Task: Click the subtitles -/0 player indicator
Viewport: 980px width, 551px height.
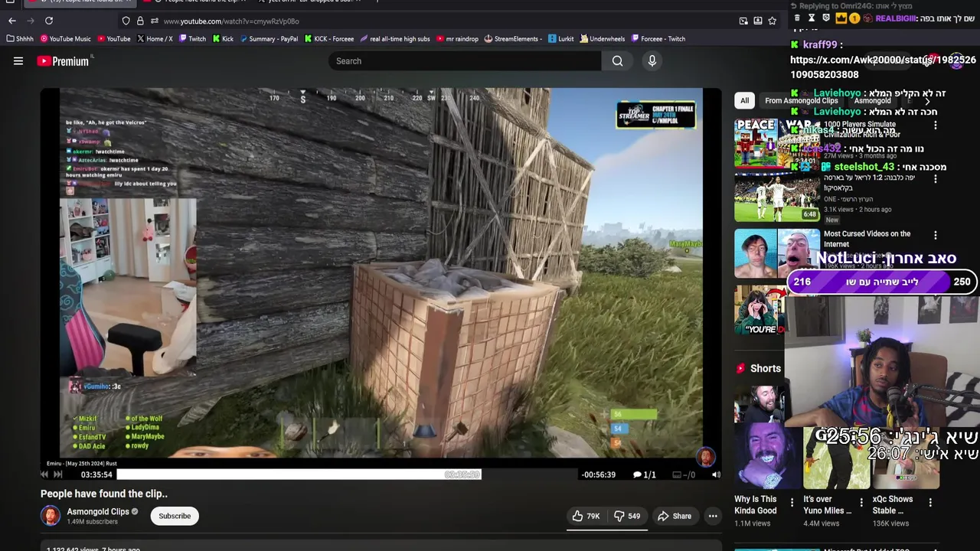Action: (x=684, y=474)
